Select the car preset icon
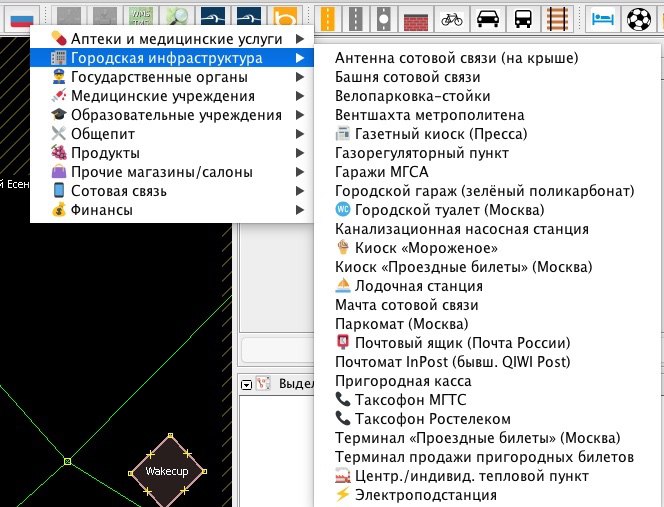 point(488,19)
